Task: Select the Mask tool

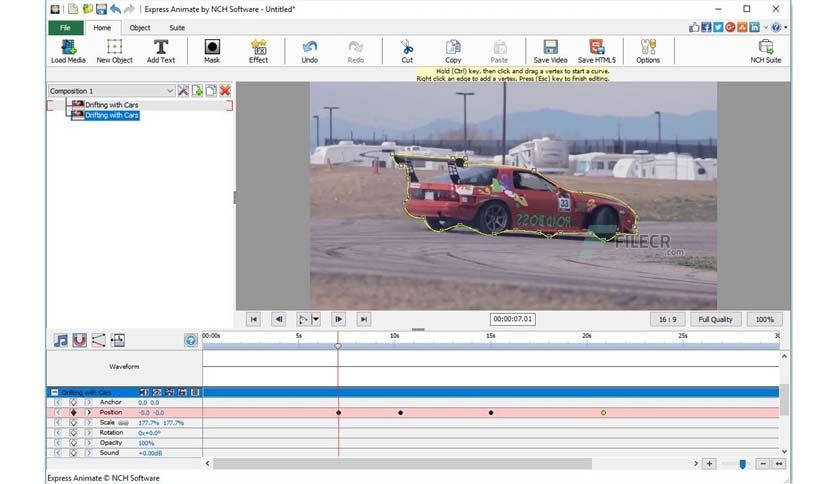Action: tap(212, 51)
